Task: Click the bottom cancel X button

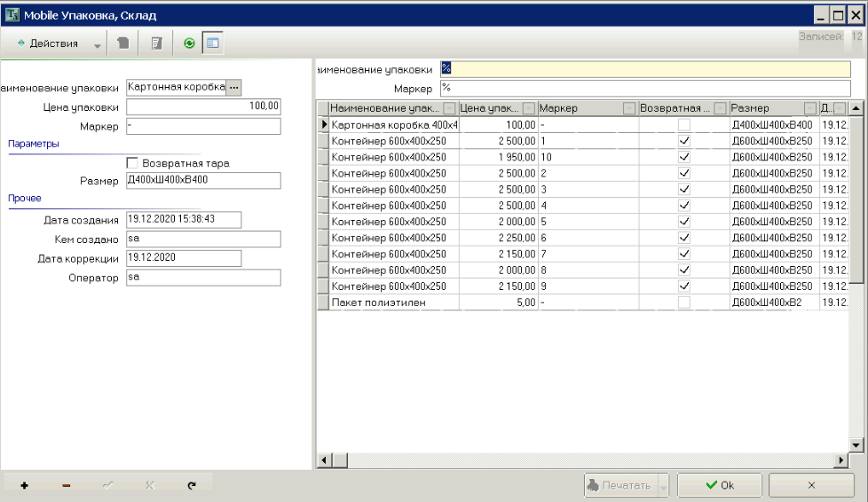Action: click(x=811, y=485)
